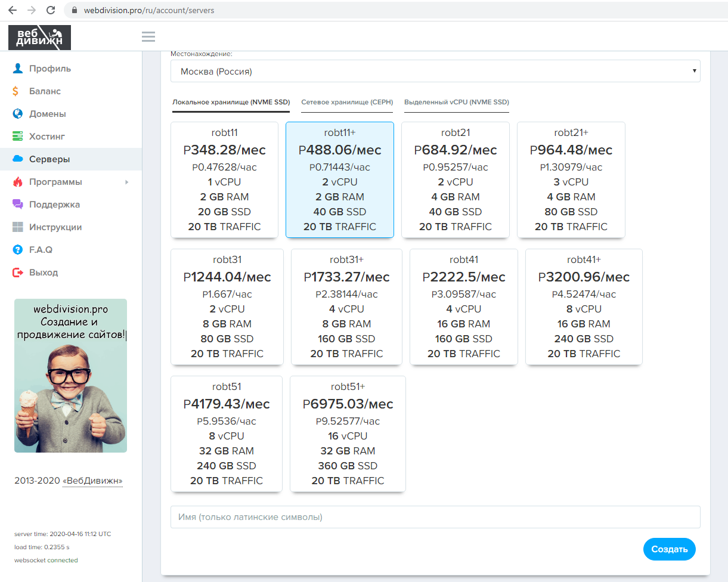Image resolution: width=728 pixels, height=582 pixels.
Task: Click the purple chat Support icon
Action: (x=18, y=205)
